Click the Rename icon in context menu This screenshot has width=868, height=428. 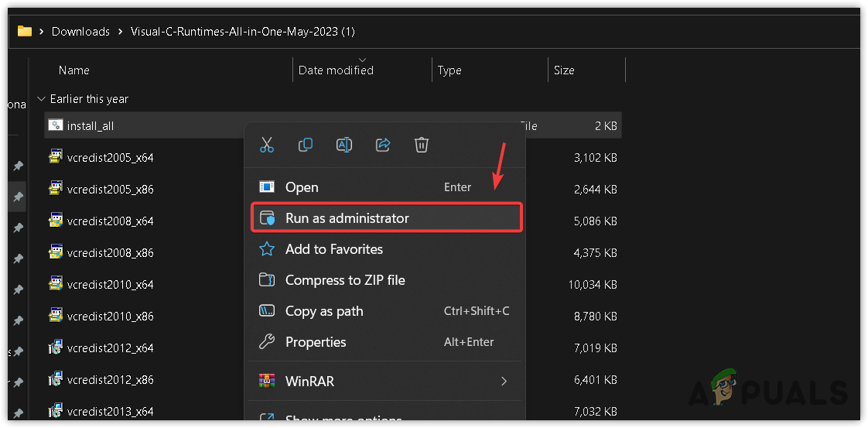(344, 145)
